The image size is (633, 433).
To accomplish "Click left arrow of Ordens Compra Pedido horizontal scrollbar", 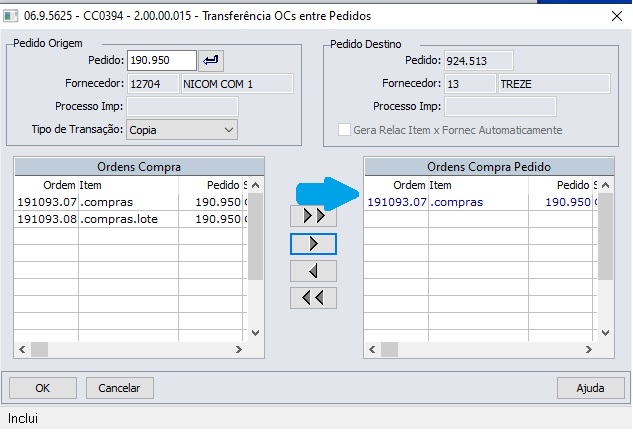I will [x=372, y=349].
